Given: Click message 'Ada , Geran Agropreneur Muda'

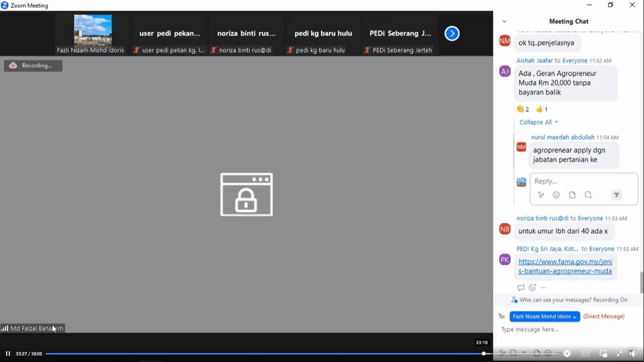Looking at the screenshot, I should click(x=565, y=83).
